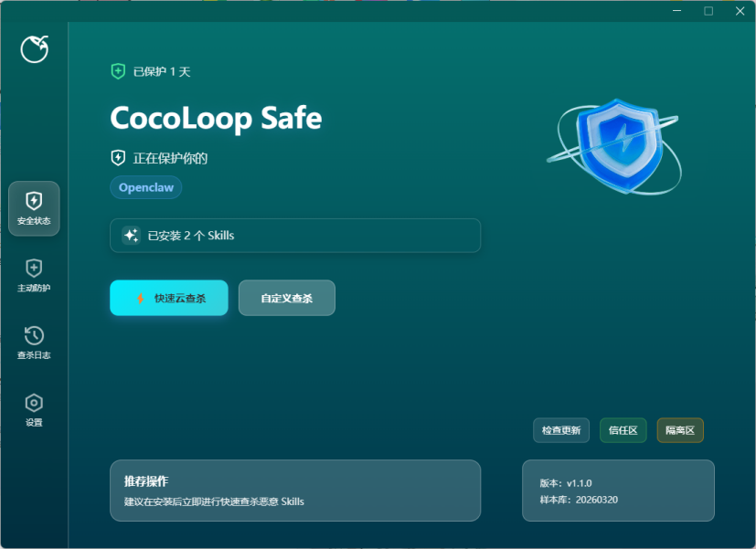Open 自定义查杀 custom scan
The image size is (756, 549).
point(286,298)
